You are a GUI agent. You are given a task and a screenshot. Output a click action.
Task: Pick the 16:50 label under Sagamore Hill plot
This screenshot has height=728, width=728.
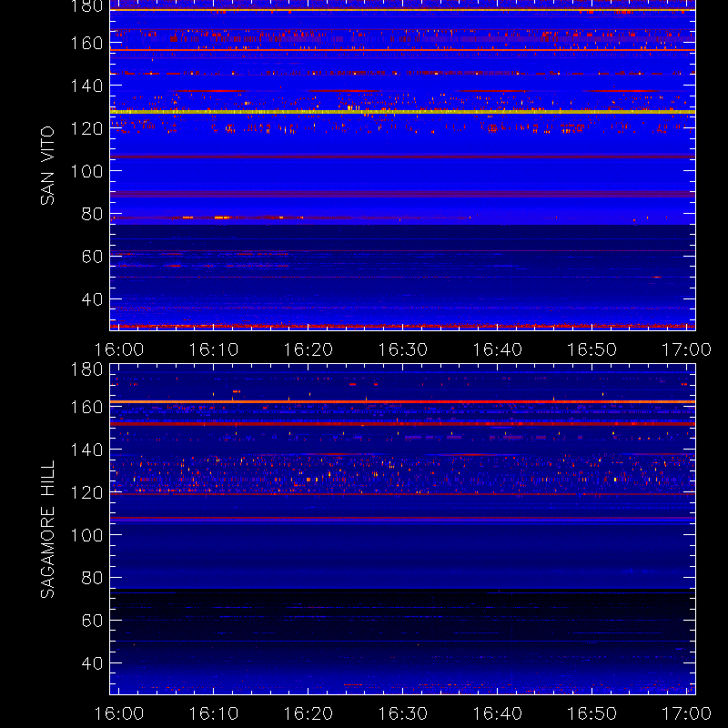coord(592,713)
